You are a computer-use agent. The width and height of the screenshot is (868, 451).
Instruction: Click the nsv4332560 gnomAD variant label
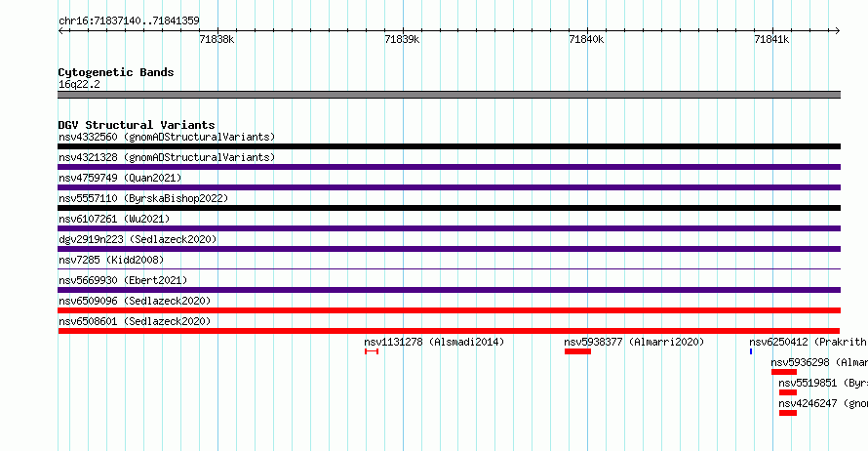167,137
